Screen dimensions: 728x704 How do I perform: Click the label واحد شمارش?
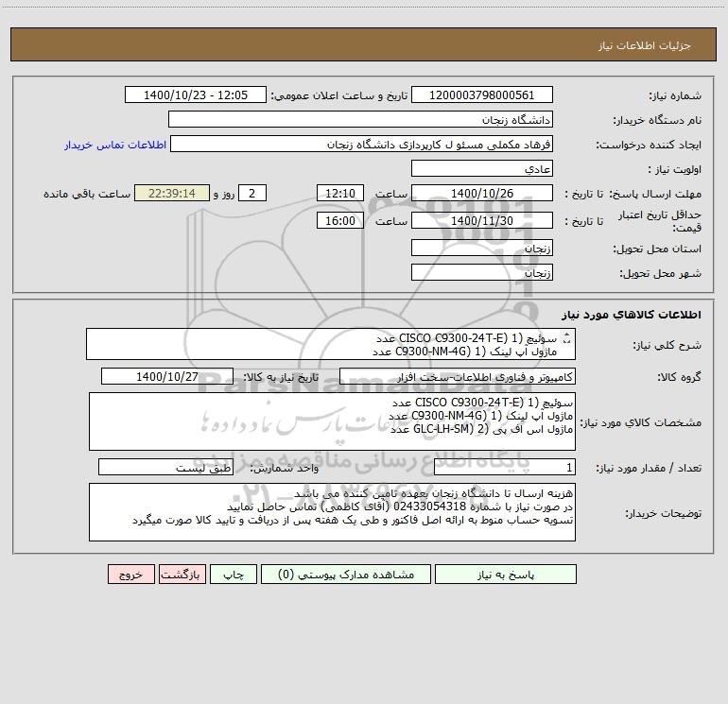(x=285, y=469)
